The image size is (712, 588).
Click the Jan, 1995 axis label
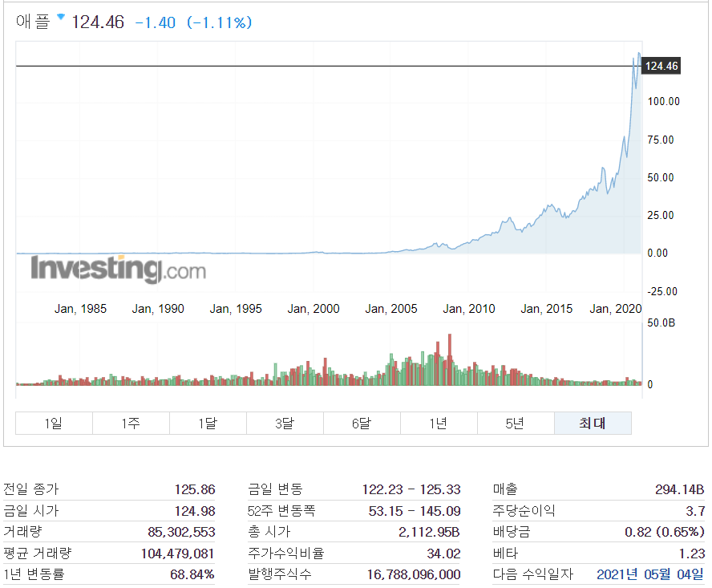click(x=236, y=309)
